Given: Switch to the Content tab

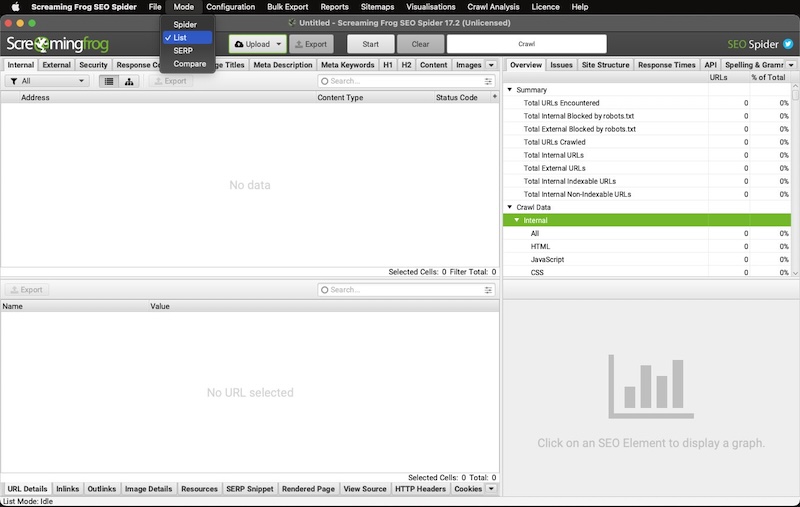Looking at the screenshot, I should pyautogui.click(x=433, y=65).
